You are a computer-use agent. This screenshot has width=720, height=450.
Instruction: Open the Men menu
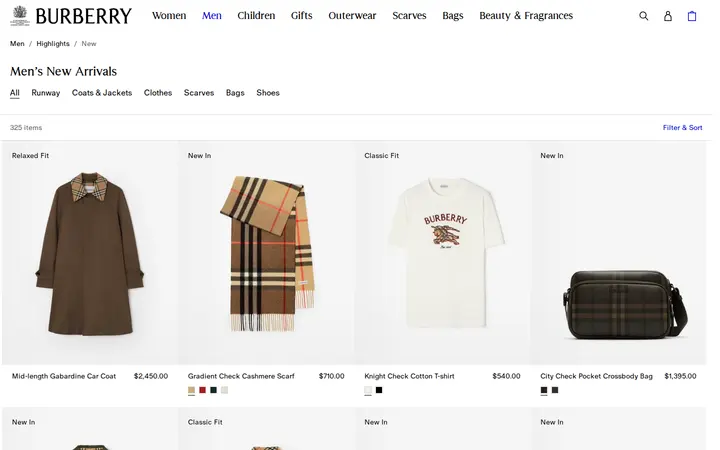pyautogui.click(x=212, y=16)
